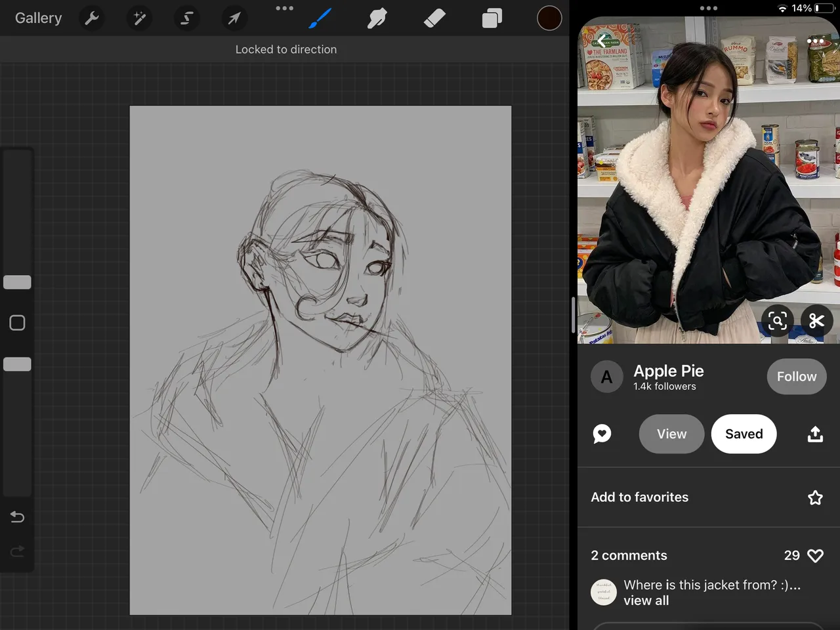
Task: Follow the Apple Pie account
Action: [797, 377]
